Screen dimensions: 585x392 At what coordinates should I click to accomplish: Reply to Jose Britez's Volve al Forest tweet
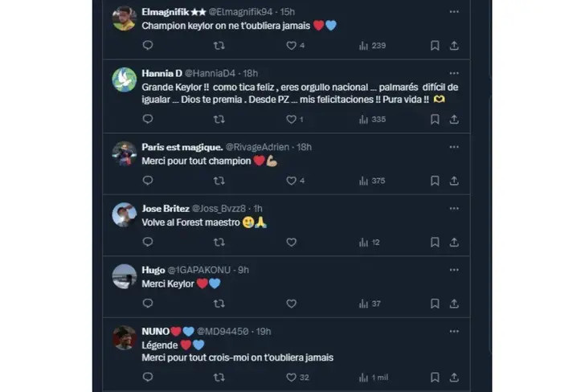(x=148, y=242)
